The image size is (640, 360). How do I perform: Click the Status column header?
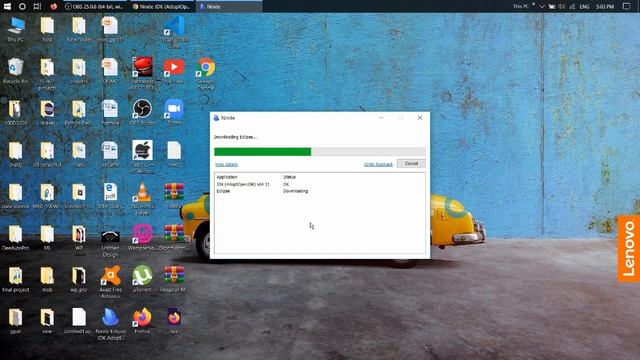coord(289,177)
